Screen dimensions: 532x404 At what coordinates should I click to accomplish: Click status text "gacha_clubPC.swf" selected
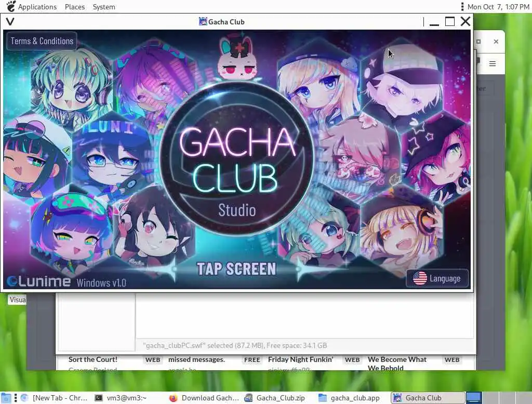pos(235,345)
